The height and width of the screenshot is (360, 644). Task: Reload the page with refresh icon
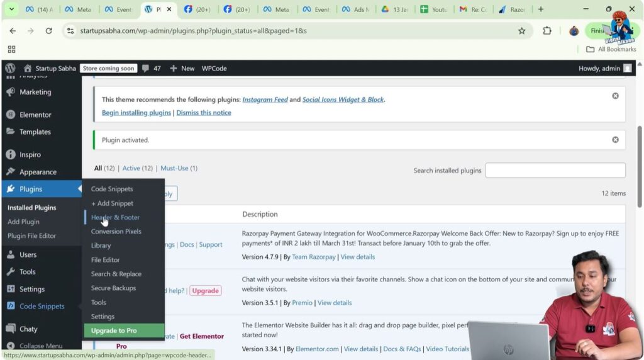click(x=48, y=31)
